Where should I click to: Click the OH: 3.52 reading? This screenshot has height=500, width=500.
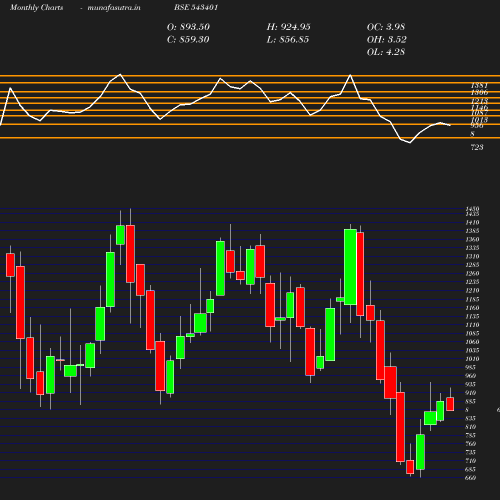(x=387, y=40)
